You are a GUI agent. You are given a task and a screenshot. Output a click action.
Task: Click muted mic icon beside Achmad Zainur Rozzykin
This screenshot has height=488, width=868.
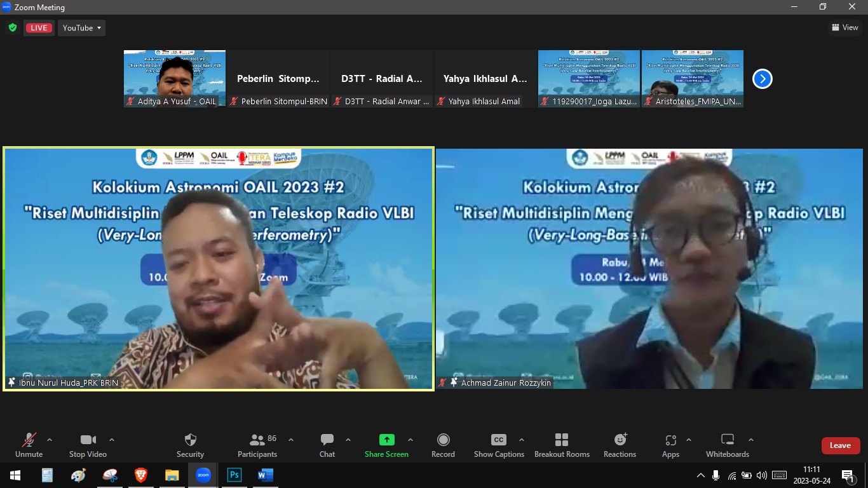click(x=442, y=383)
